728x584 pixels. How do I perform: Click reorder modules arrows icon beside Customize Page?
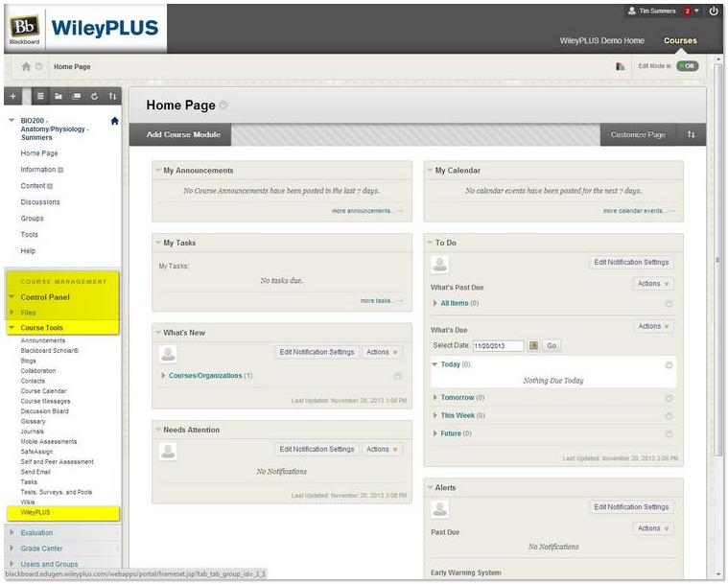click(691, 134)
